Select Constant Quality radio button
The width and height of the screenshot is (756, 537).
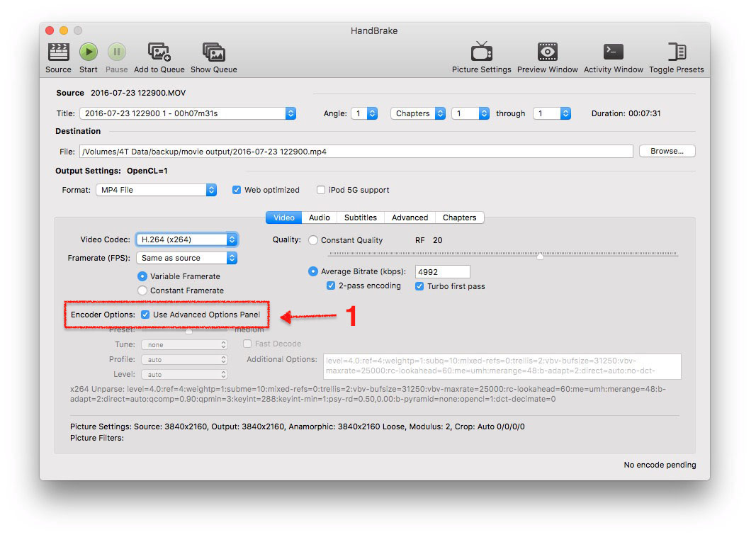pyautogui.click(x=313, y=240)
